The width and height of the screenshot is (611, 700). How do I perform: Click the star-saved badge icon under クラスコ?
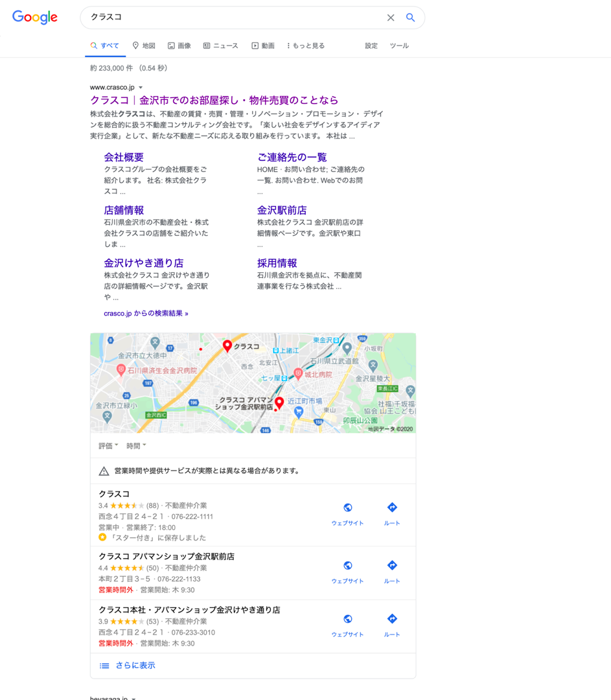tap(102, 537)
